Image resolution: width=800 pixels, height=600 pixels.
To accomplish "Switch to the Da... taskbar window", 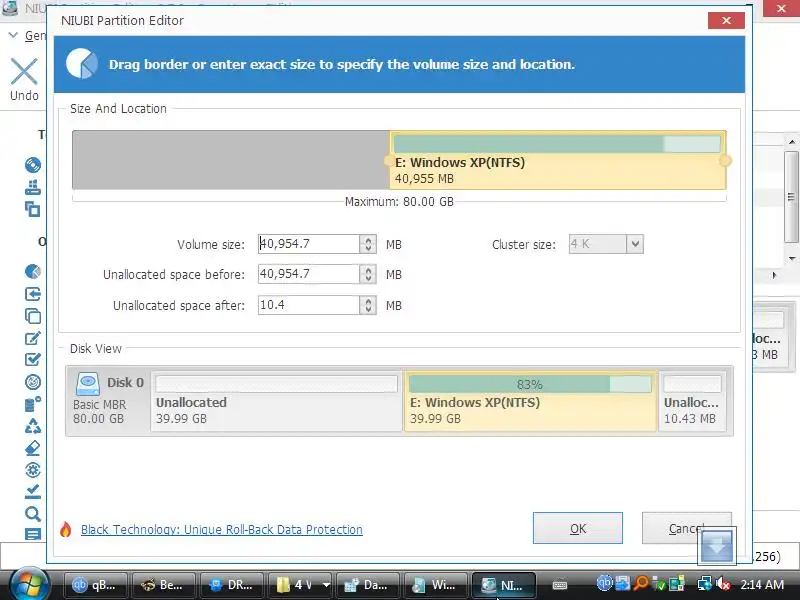I will coord(367,585).
